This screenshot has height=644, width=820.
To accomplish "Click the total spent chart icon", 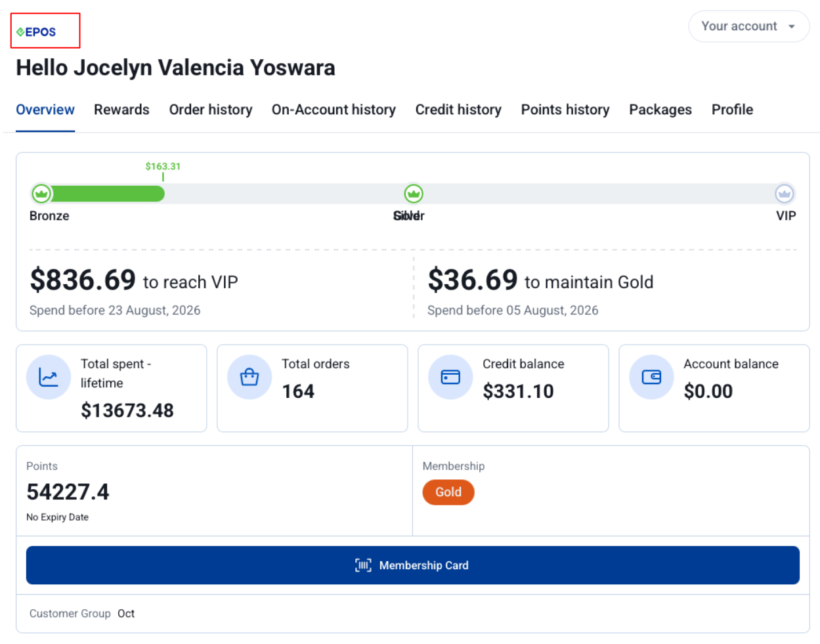I will pos(49,377).
